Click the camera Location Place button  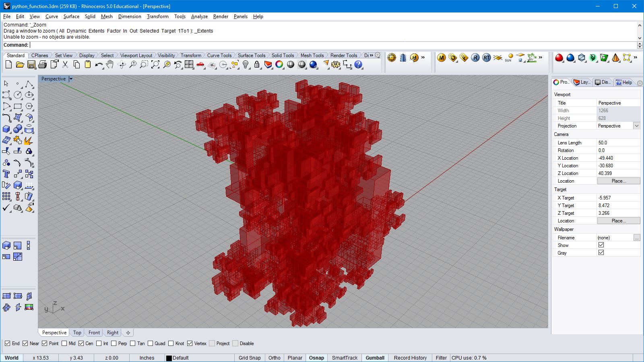tap(618, 181)
